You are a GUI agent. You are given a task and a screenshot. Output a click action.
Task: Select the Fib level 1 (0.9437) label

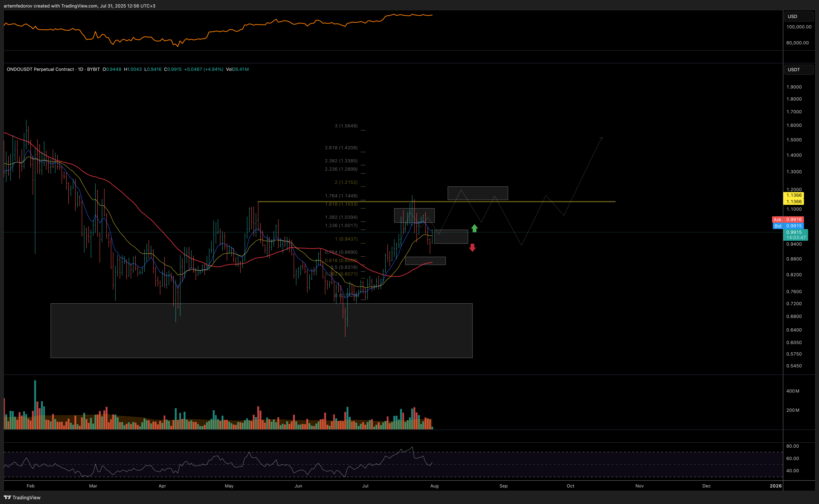(346, 239)
